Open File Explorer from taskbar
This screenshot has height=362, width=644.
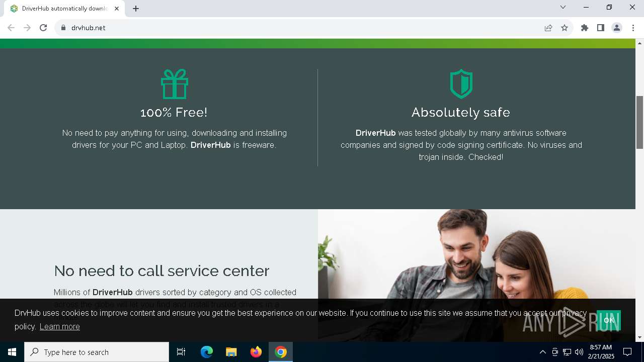[231, 352]
